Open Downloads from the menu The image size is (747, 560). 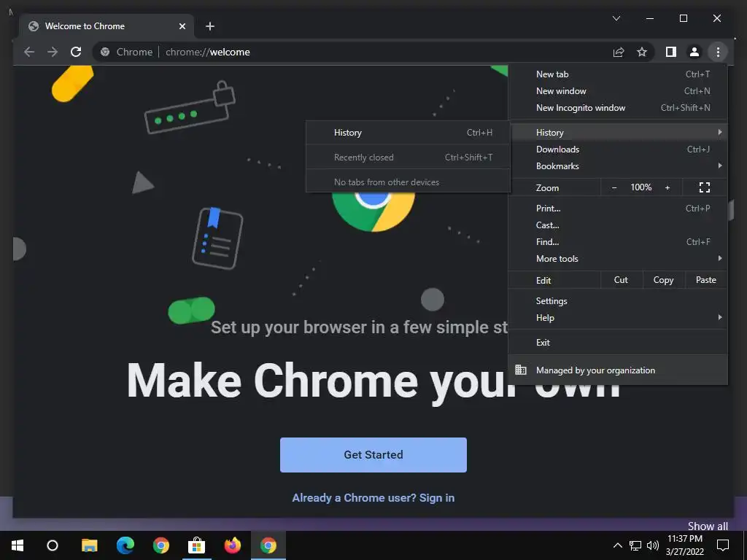pos(618,149)
